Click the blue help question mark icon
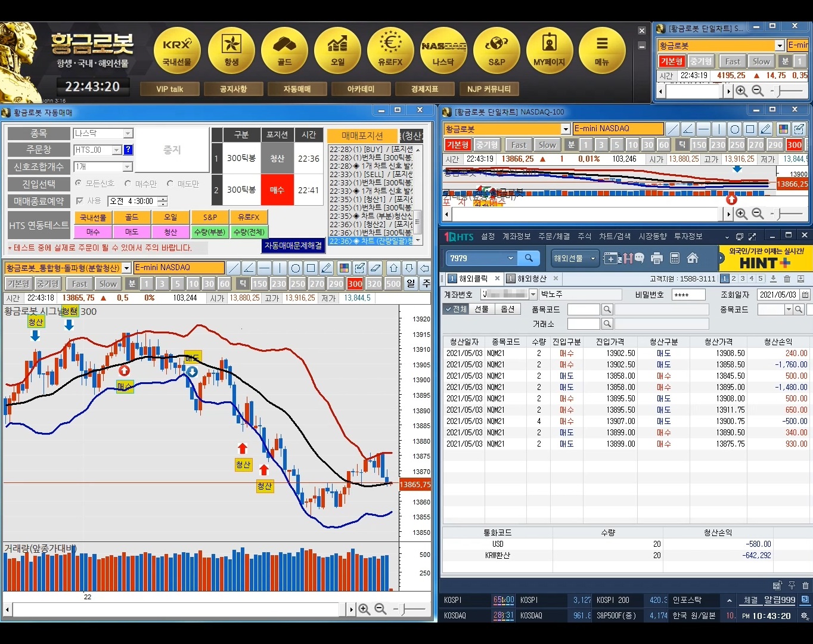This screenshot has height=644, width=813. (128, 150)
